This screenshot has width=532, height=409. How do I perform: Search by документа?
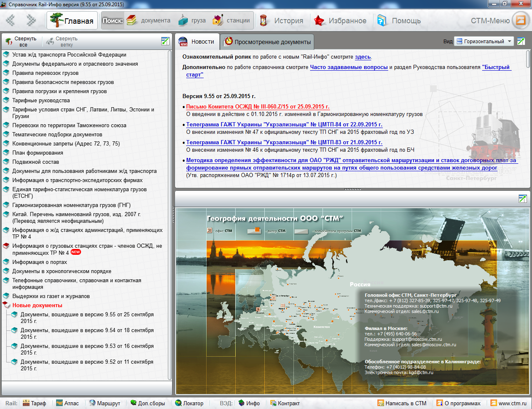148,20
